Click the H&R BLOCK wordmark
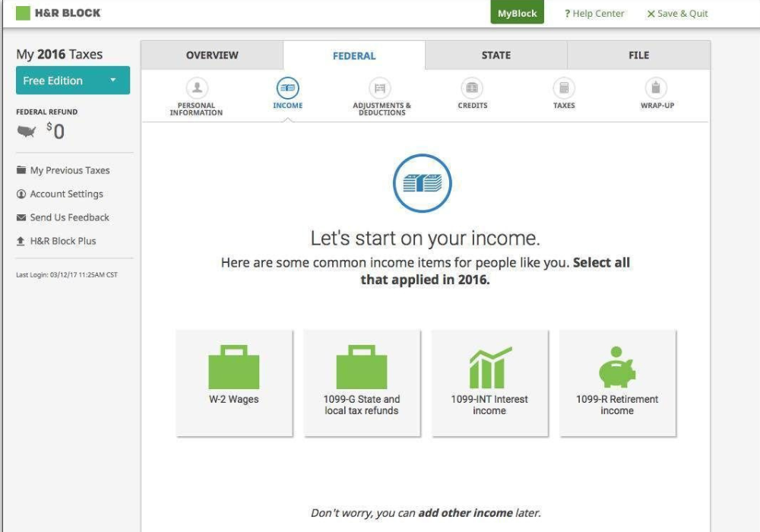Image resolution: width=760 pixels, height=532 pixels. click(x=68, y=13)
